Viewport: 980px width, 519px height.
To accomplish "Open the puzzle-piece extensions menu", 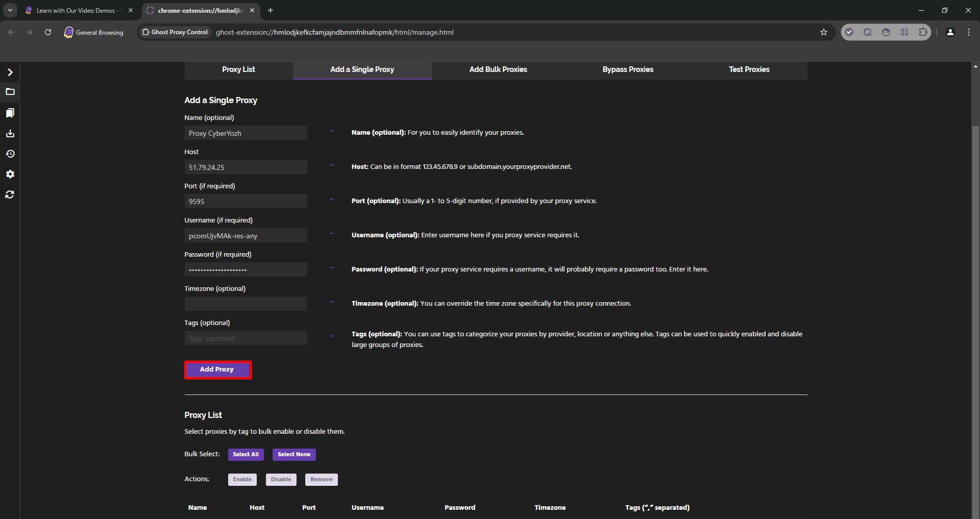I will [922, 32].
